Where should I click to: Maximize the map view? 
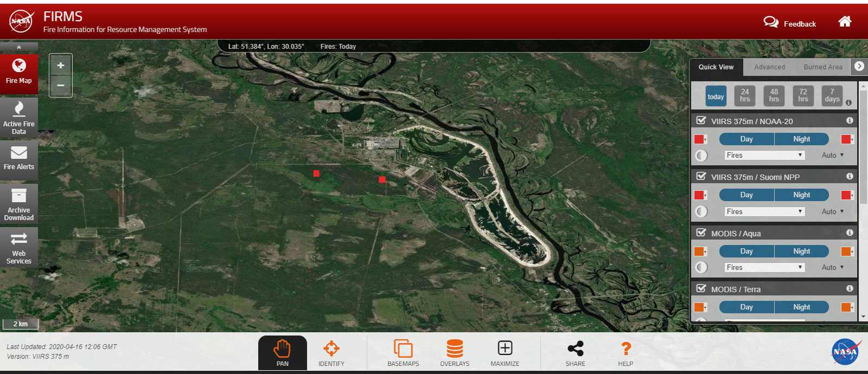505,353
